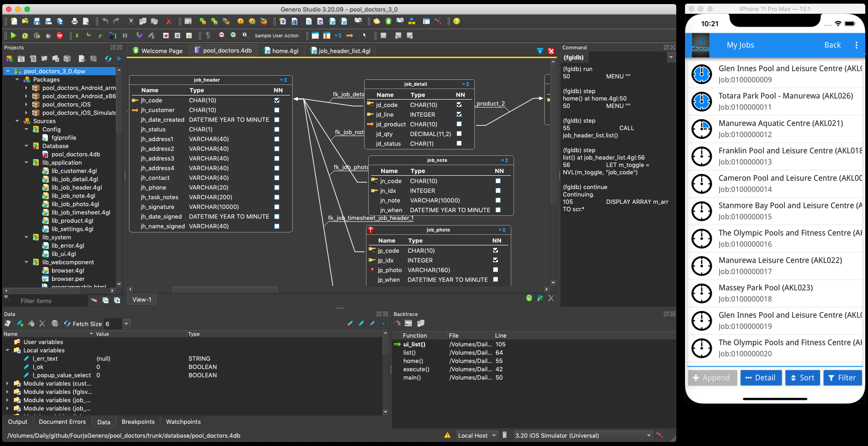The width and height of the screenshot is (868, 446).
Task: Click the zoom in magnifier icon
Action: click(233, 36)
